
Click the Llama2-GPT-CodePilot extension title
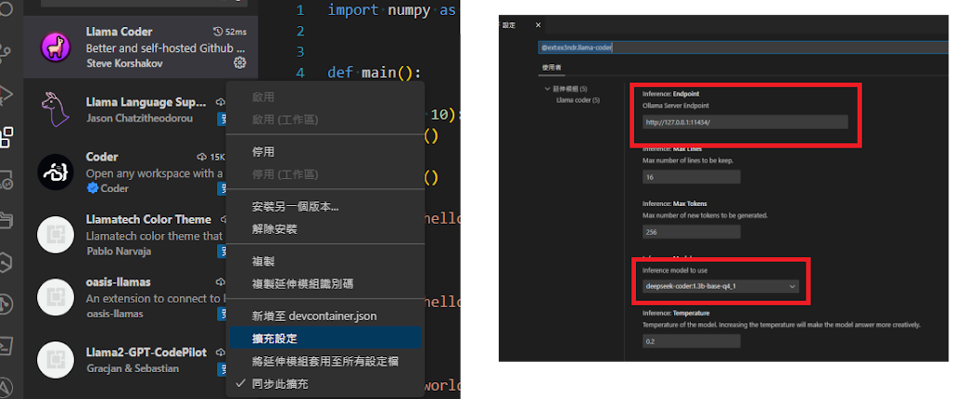coord(146,352)
